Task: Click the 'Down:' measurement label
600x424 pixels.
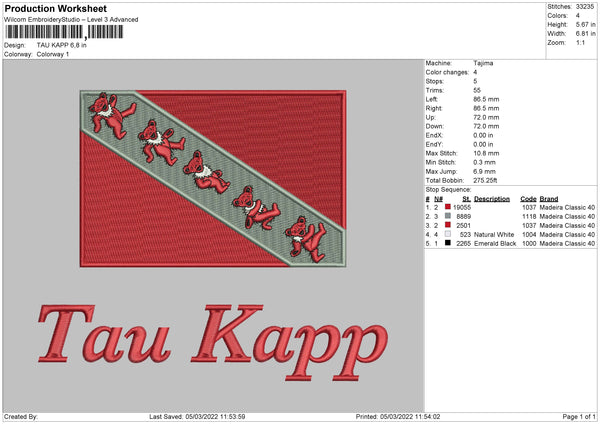Action: pos(434,126)
